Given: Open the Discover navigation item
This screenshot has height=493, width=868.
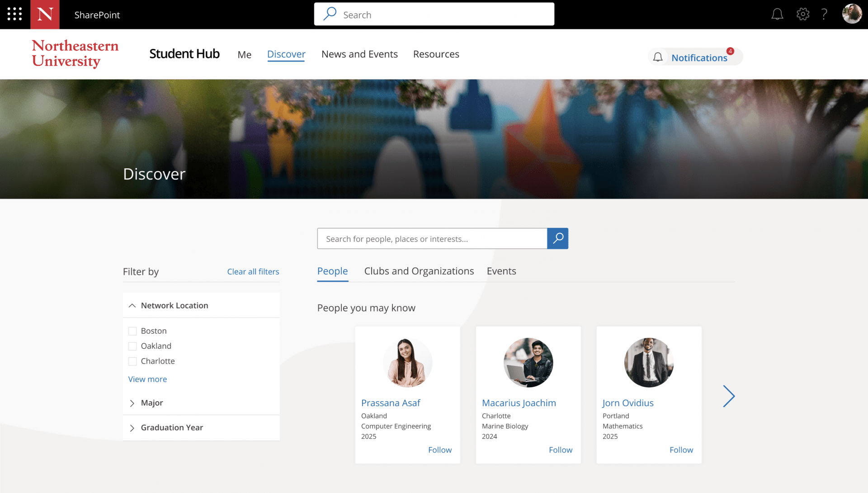Looking at the screenshot, I should point(286,54).
